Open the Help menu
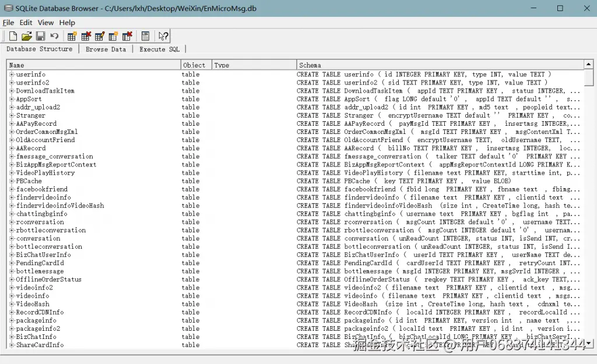 tap(67, 23)
